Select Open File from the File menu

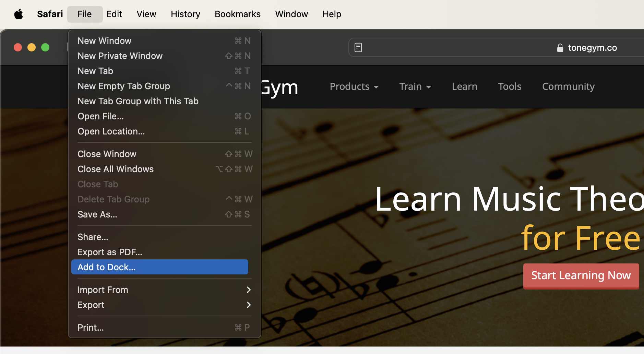(x=100, y=116)
